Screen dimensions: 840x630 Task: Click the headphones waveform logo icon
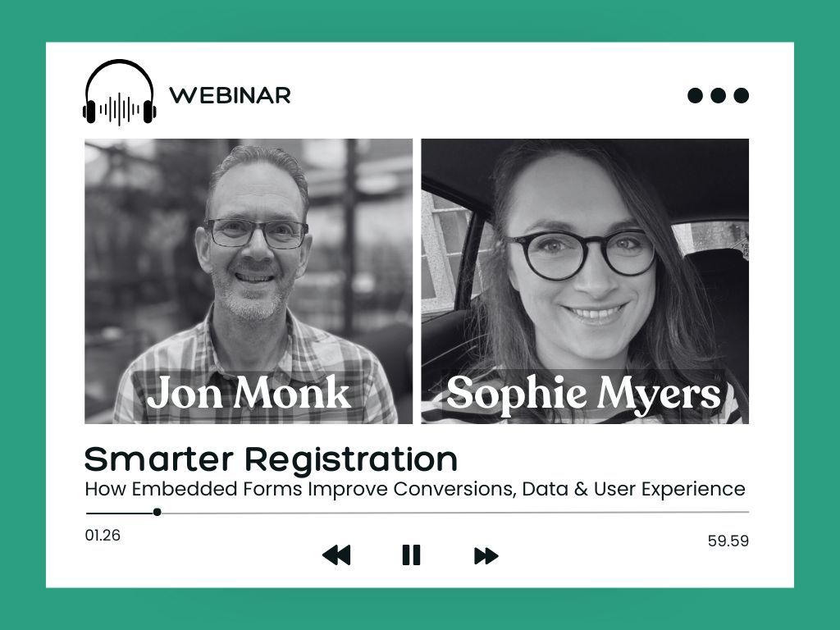(x=120, y=94)
